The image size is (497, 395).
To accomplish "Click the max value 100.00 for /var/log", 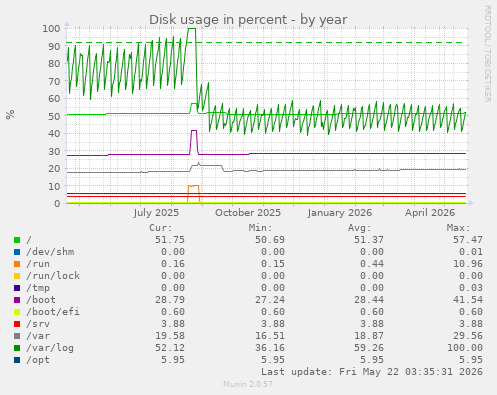I will [x=465, y=348].
